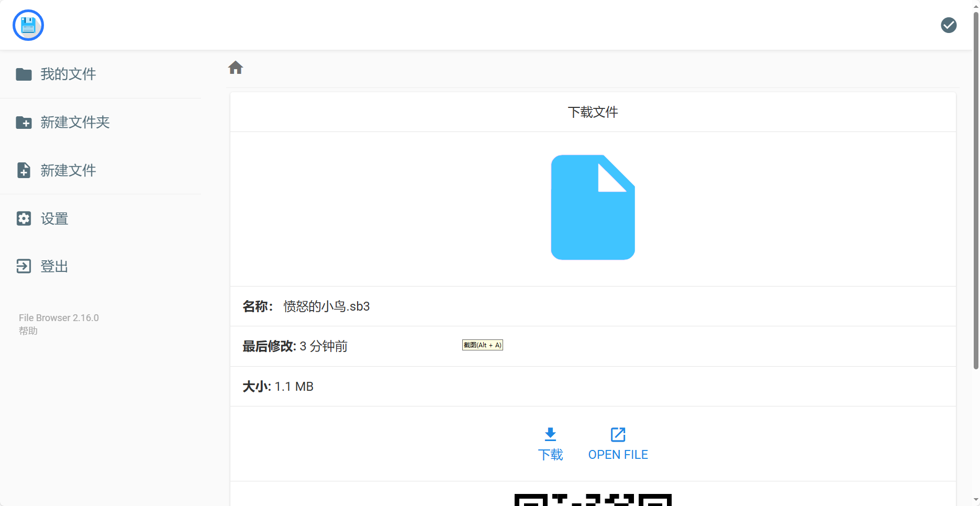Click the vertical scrollbar thumb
980x506 pixels.
tap(976, 189)
